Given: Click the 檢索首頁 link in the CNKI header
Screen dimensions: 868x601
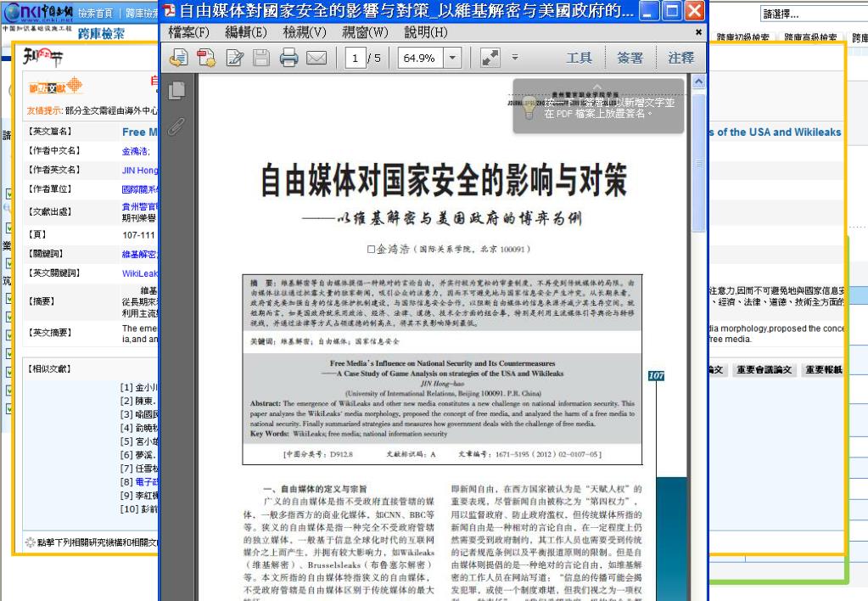Looking at the screenshot, I should [x=95, y=14].
